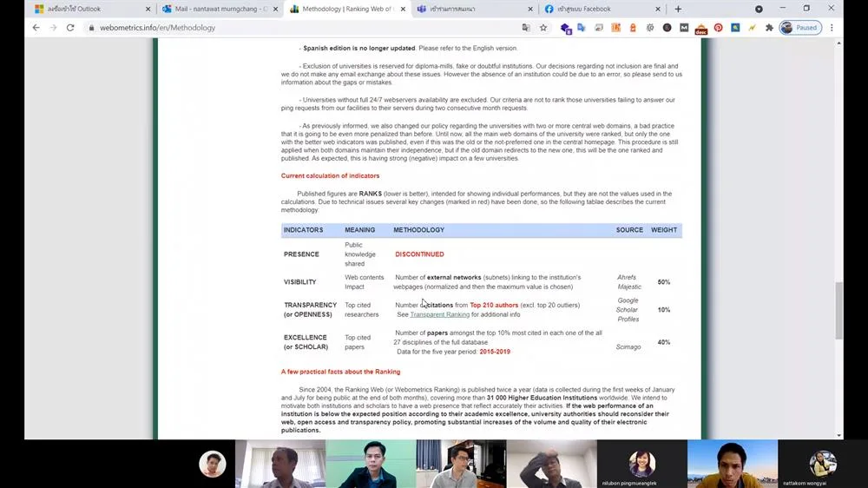
Task: Click the EXCELLENCE (or SCHOLAR) row label
Action: coord(306,342)
